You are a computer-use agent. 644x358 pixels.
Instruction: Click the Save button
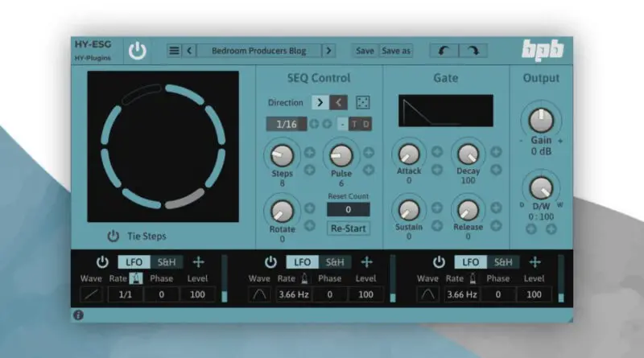coord(365,51)
